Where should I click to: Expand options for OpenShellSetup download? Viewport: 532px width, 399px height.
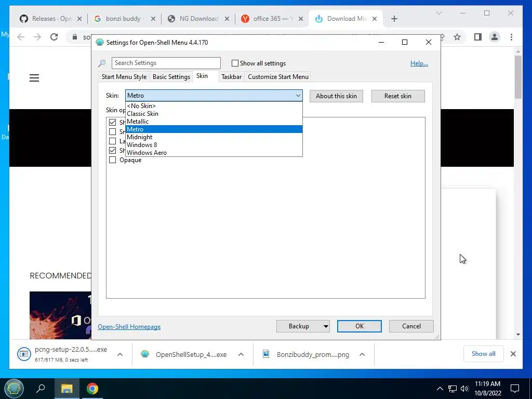point(241,354)
